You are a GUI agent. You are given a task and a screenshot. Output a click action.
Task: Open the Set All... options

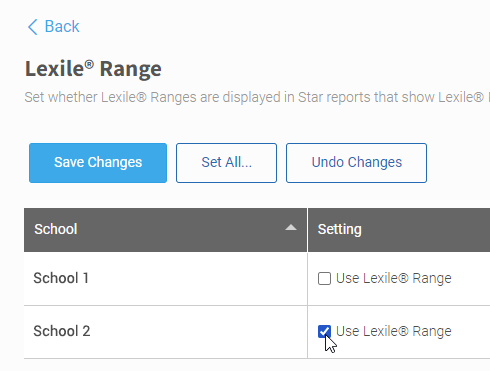tap(226, 163)
